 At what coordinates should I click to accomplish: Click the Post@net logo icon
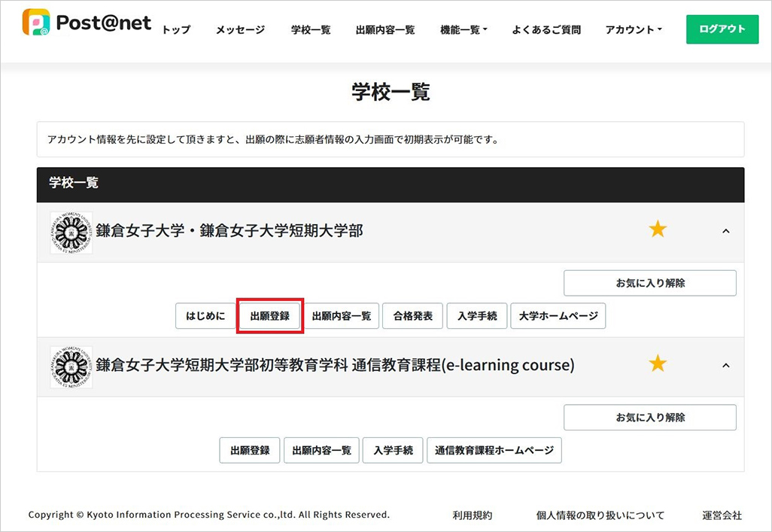36,22
